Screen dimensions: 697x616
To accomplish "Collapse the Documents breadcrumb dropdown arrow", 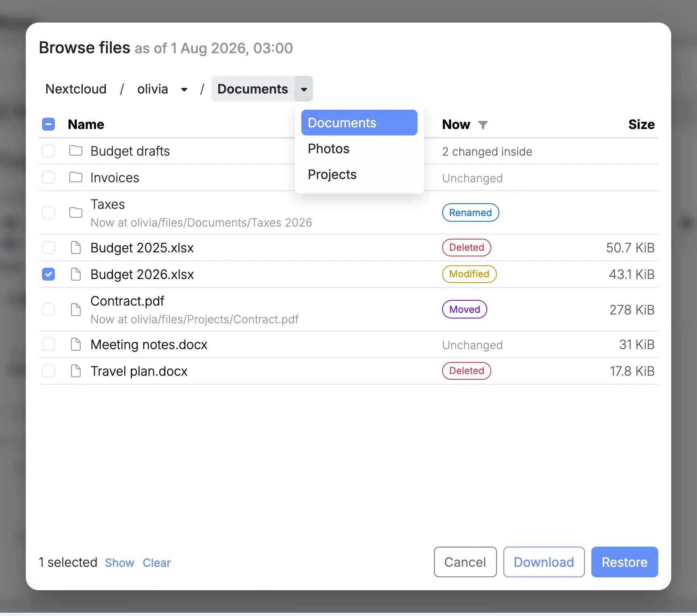I will (x=304, y=89).
